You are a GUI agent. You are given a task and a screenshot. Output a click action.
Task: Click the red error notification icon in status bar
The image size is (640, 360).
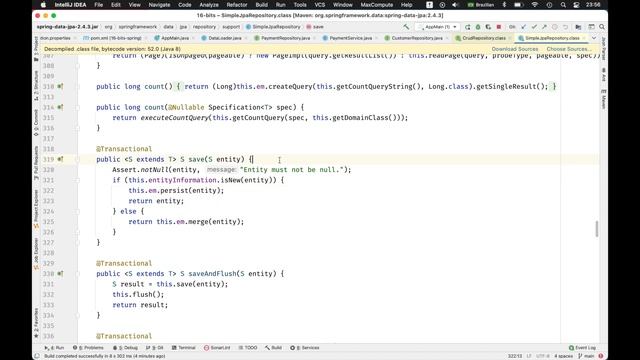(601, 356)
